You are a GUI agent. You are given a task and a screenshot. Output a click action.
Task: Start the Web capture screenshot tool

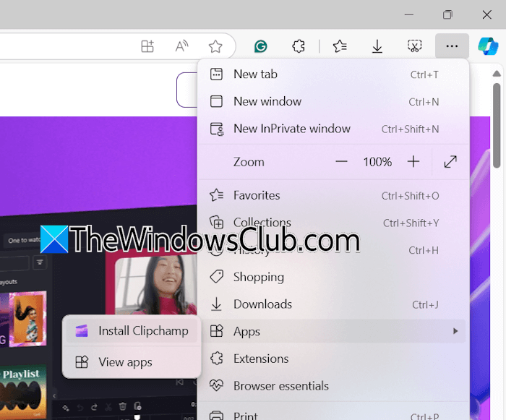tap(414, 46)
